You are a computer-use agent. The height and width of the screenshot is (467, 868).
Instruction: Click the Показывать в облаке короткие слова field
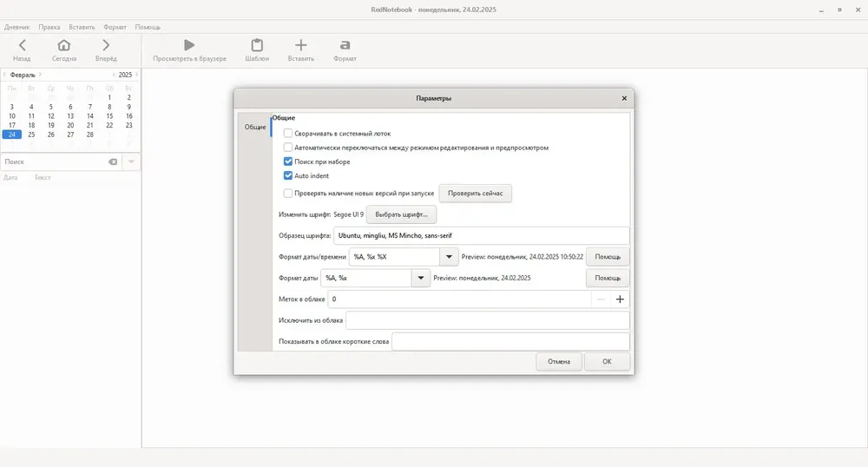coord(510,341)
